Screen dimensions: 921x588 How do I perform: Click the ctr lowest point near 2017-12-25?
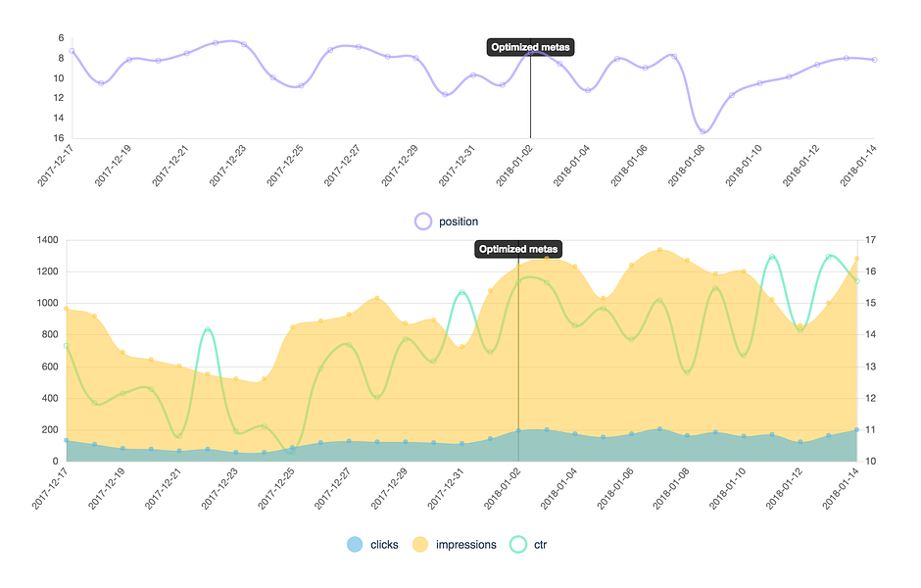(292, 451)
